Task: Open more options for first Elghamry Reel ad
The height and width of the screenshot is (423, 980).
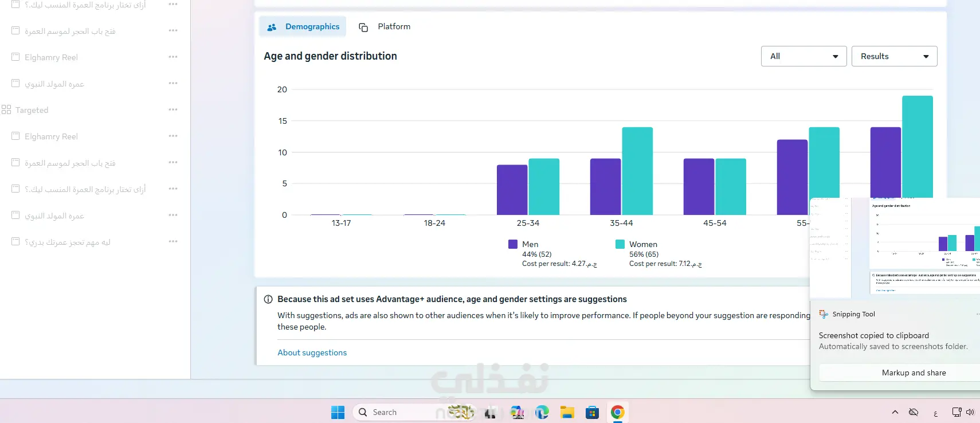Action: [173, 57]
